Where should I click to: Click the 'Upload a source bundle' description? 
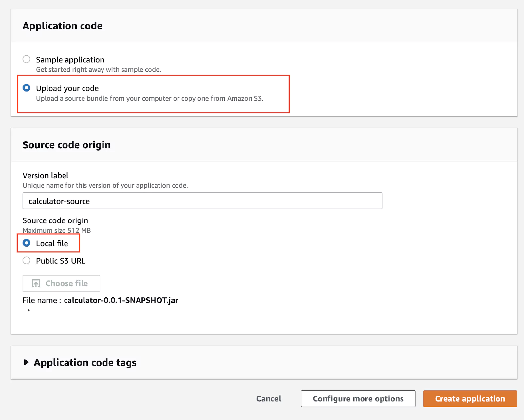150,98
